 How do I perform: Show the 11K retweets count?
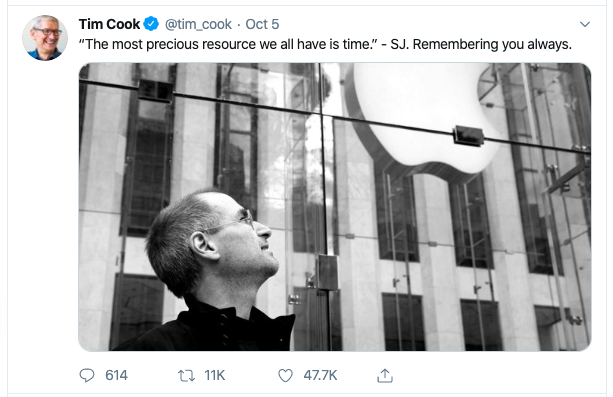[x=215, y=375]
